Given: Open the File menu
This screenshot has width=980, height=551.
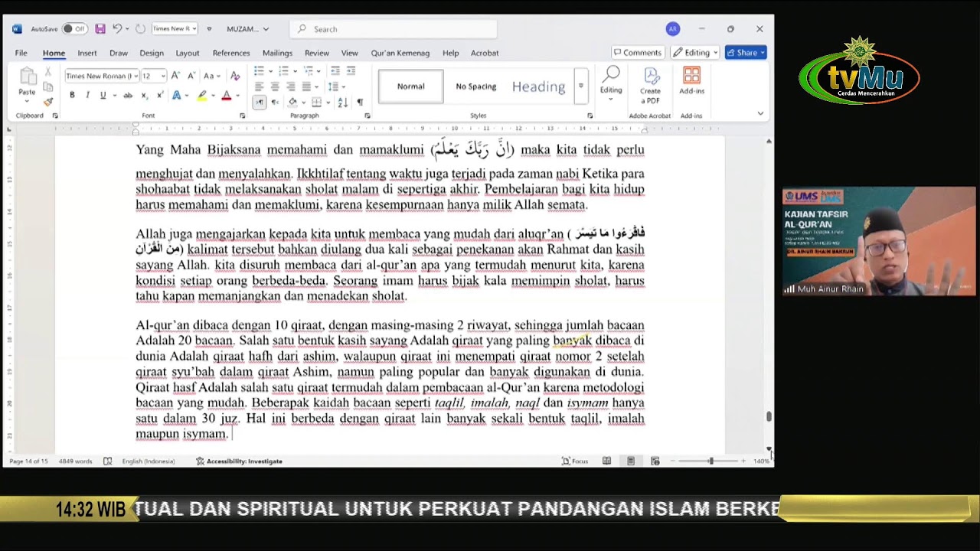Looking at the screenshot, I should coord(21,53).
